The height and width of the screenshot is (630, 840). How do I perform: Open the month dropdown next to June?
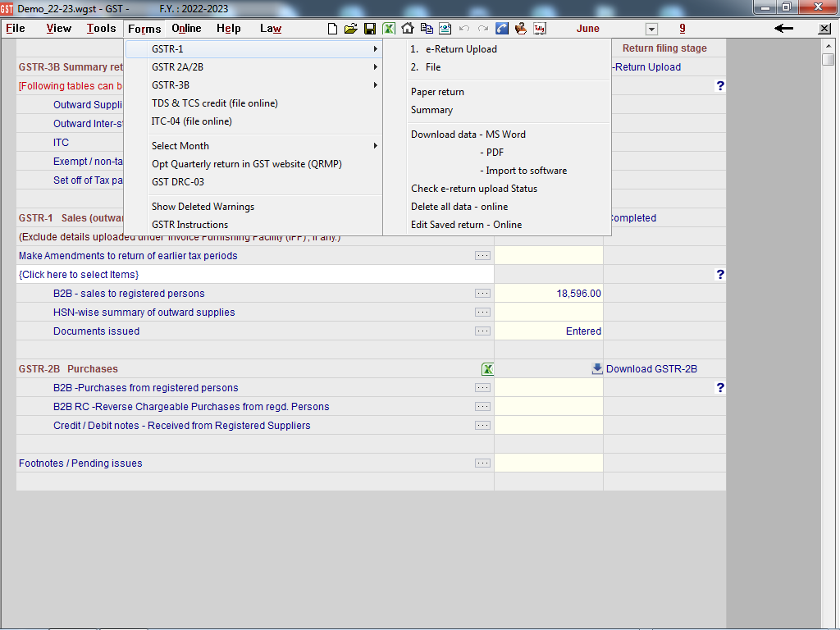651,30
